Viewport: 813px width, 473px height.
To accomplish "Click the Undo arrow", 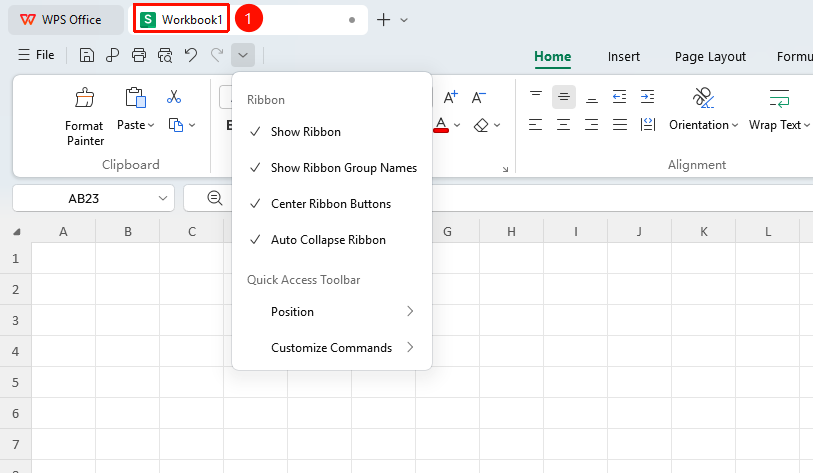I will tap(191, 55).
